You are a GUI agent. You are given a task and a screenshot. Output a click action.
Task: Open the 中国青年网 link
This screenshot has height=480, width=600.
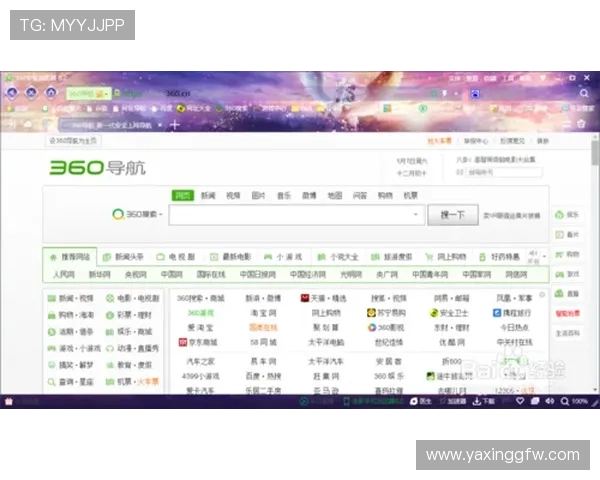[x=430, y=274]
